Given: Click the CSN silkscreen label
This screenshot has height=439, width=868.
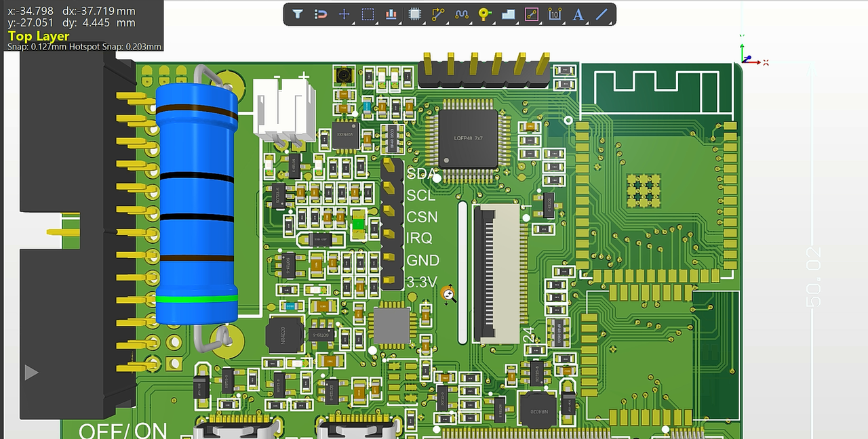Looking at the screenshot, I should click(422, 217).
